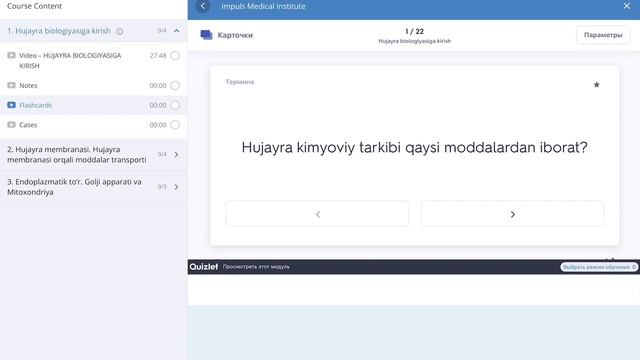Click the Impuls Medical Institute title
The width and height of the screenshot is (640, 360).
click(x=263, y=6)
